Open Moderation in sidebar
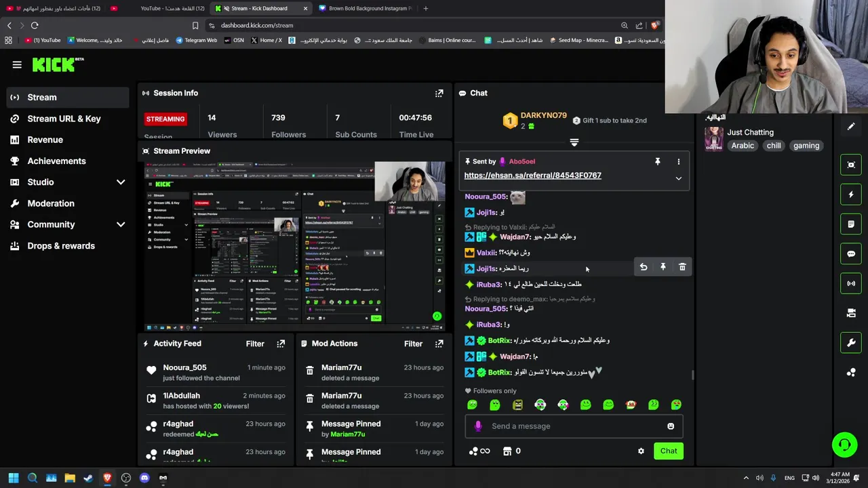 pyautogui.click(x=68, y=203)
